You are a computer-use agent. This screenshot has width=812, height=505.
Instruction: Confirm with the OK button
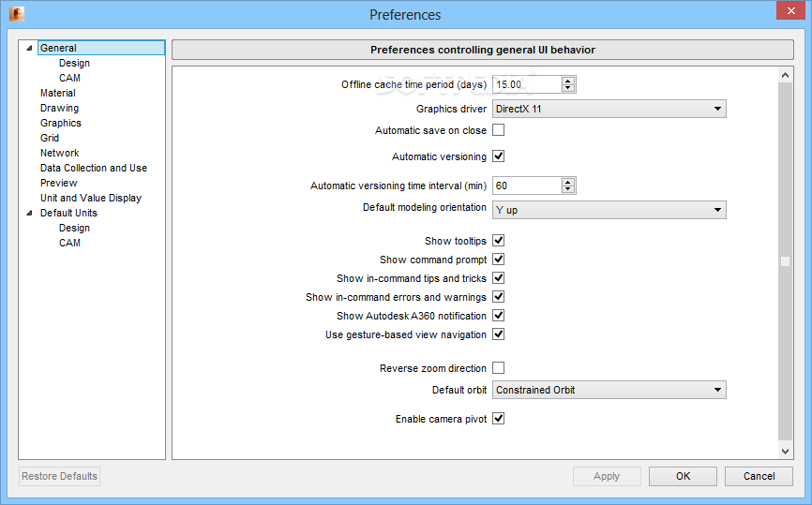[x=683, y=476]
